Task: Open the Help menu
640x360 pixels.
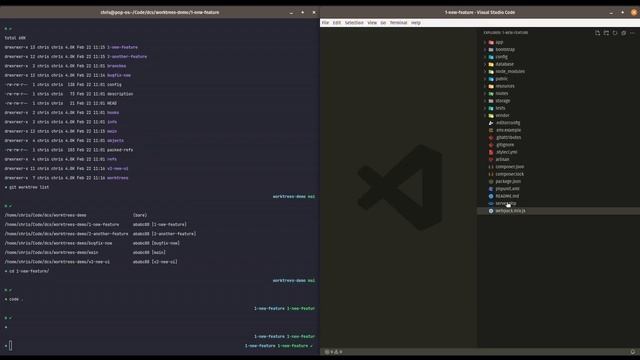Action: 416,23
